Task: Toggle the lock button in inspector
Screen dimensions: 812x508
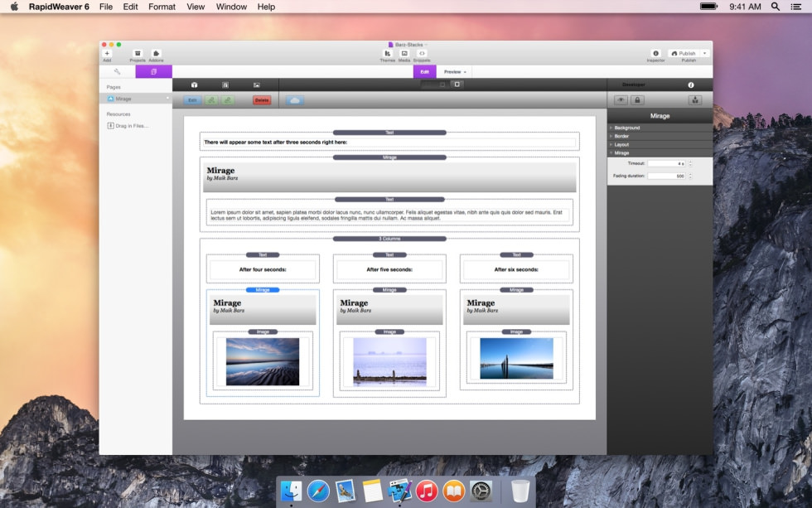Action: pos(637,100)
